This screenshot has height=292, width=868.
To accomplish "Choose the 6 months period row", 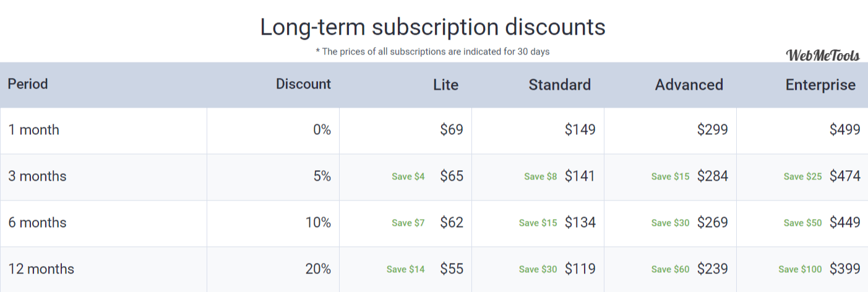I will pos(434,223).
